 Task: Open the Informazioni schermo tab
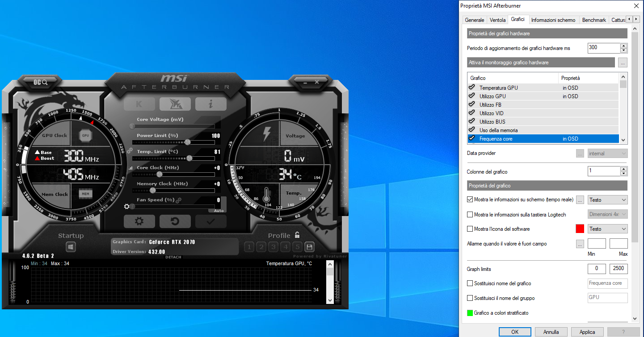click(553, 20)
